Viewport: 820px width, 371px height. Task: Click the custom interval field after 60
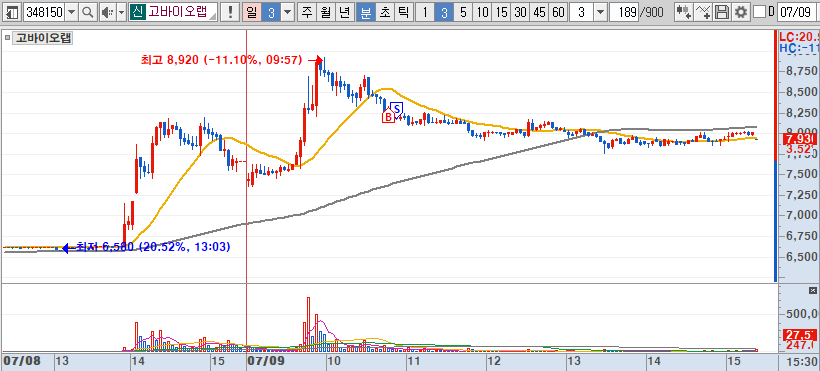[x=582, y=12]
